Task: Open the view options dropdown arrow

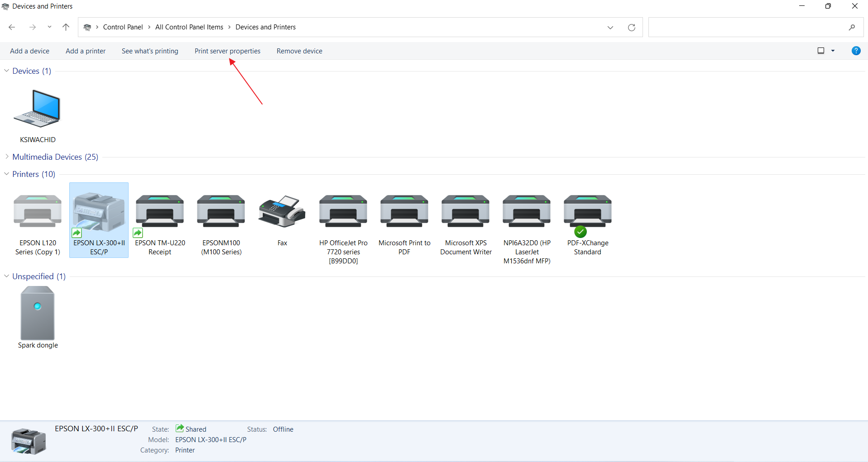Action: (x=833, y=51)
